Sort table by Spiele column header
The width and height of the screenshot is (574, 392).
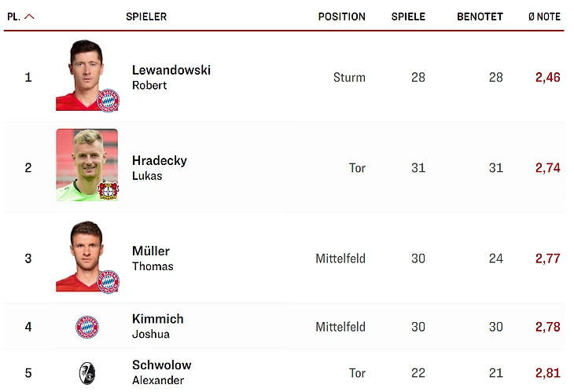[x=408, y=16]
